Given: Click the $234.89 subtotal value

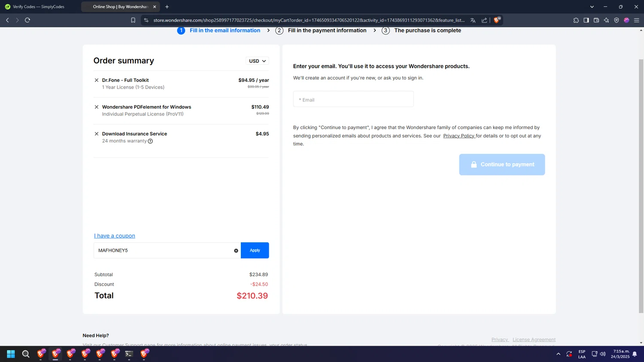Looking at the screenshot, I should point(258,275).
